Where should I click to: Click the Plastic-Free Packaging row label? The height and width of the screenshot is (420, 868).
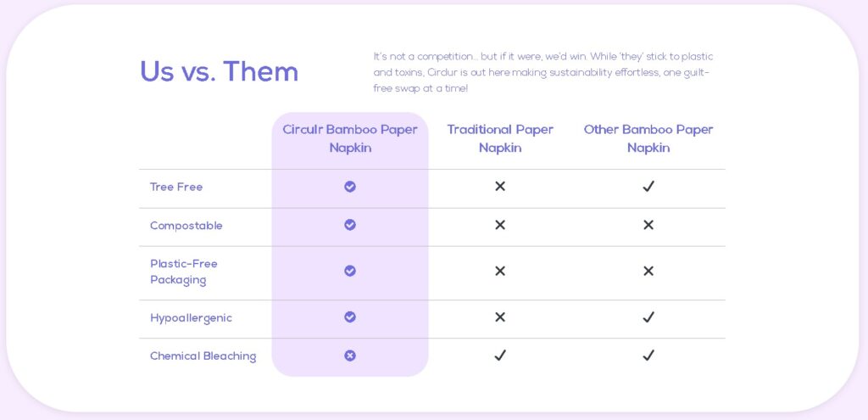click(x=184, y=272)
